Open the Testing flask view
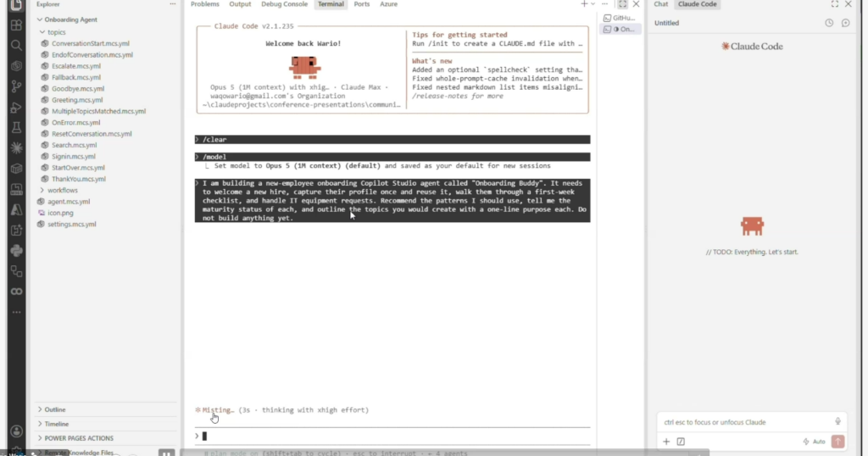The width and height of the screenshot is (868, 456). tap(17, 128)
